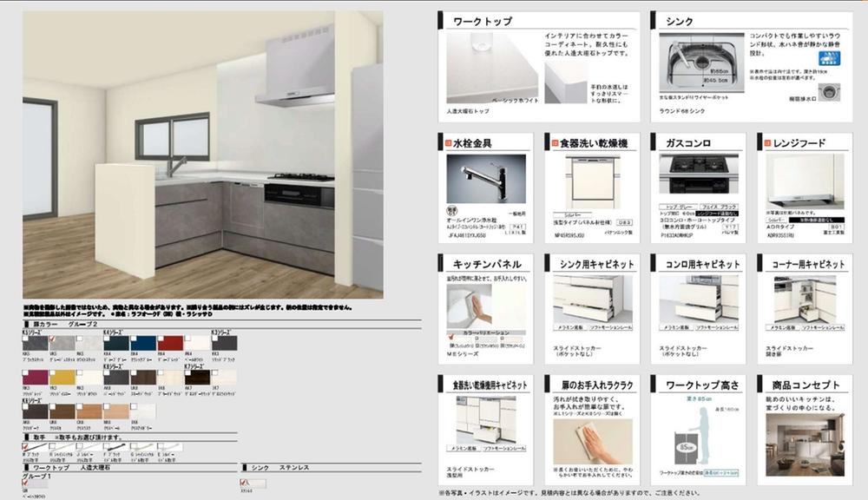Viewport: 868px width, 500px height.
Task: Uncheck the selected gray door color checkbox
Action: (x=52, y=338)
